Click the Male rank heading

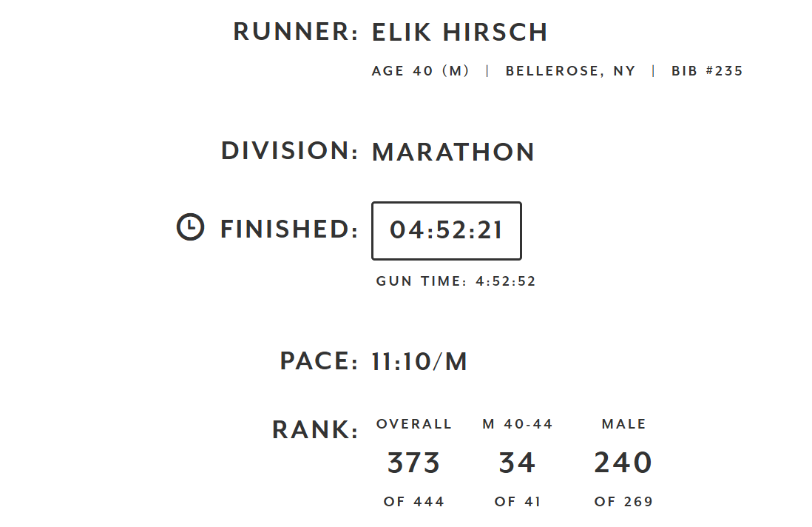click(624, 424)
